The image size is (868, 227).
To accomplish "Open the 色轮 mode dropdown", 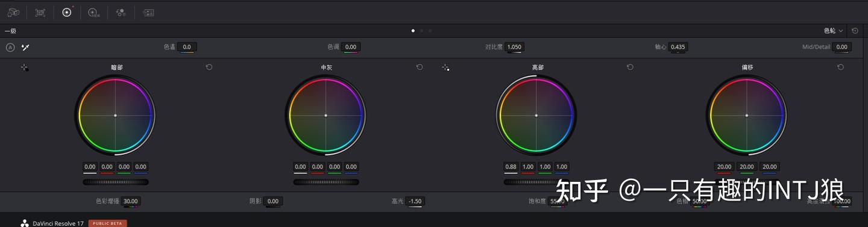I will [x=834, y=31].
